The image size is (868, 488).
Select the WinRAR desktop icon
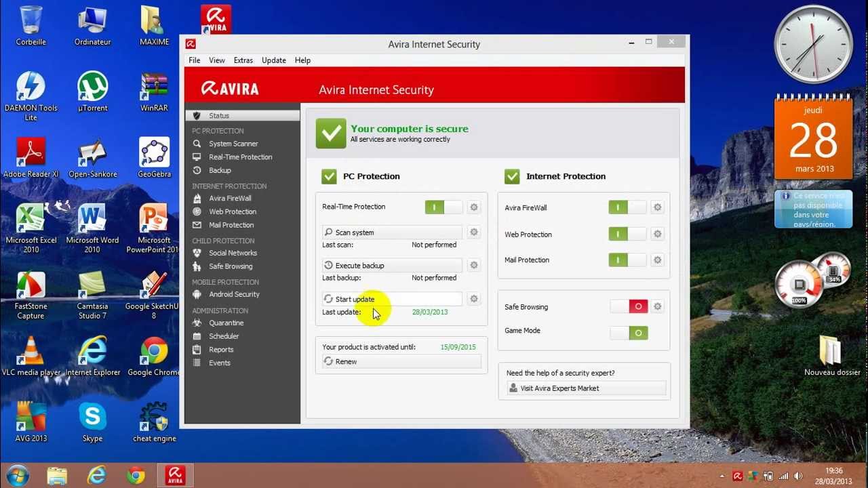pos(154,91)
